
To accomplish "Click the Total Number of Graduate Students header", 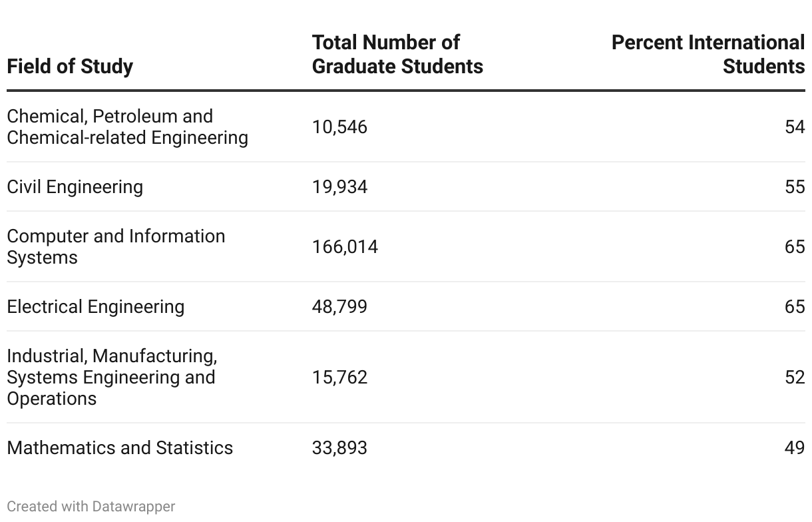I will (x=397, y=55).
